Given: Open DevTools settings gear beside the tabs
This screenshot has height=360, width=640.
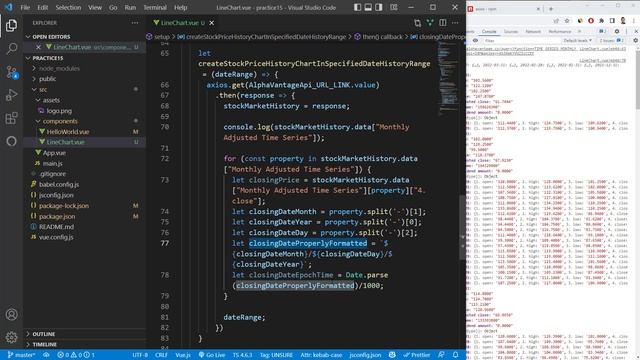Looking at the screenshot, I should (617, 31).
